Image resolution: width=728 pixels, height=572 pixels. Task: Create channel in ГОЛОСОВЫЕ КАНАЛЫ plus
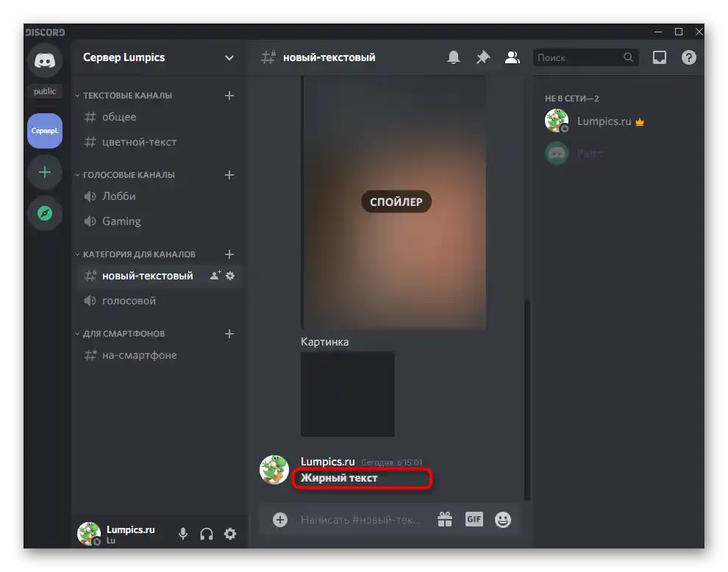coord(229,175)
